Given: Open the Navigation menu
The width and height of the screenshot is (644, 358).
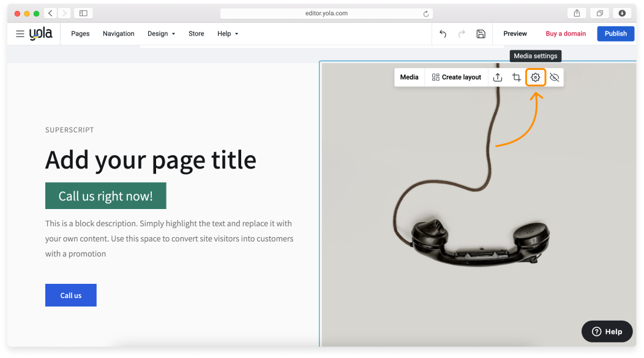Looking at the screenshot, I should 118,34.
